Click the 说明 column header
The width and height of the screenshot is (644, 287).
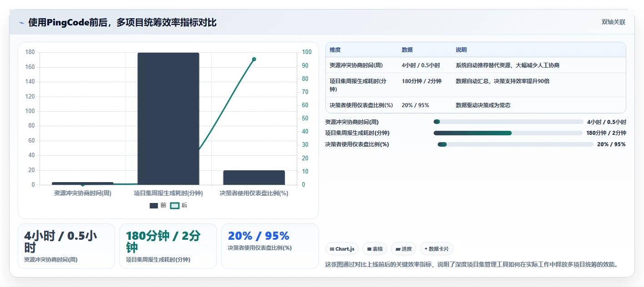pyautogui.click(x=461, y=50)
